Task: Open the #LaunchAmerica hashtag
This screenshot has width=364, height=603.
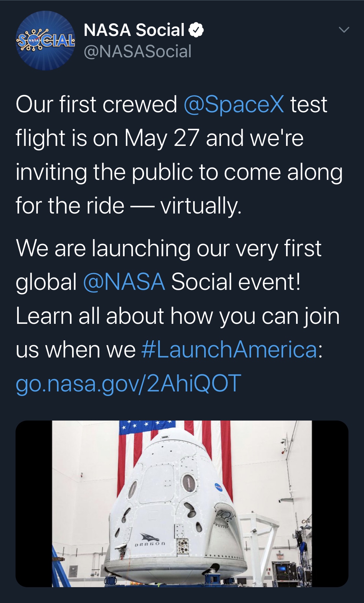Action: point(229,350)
